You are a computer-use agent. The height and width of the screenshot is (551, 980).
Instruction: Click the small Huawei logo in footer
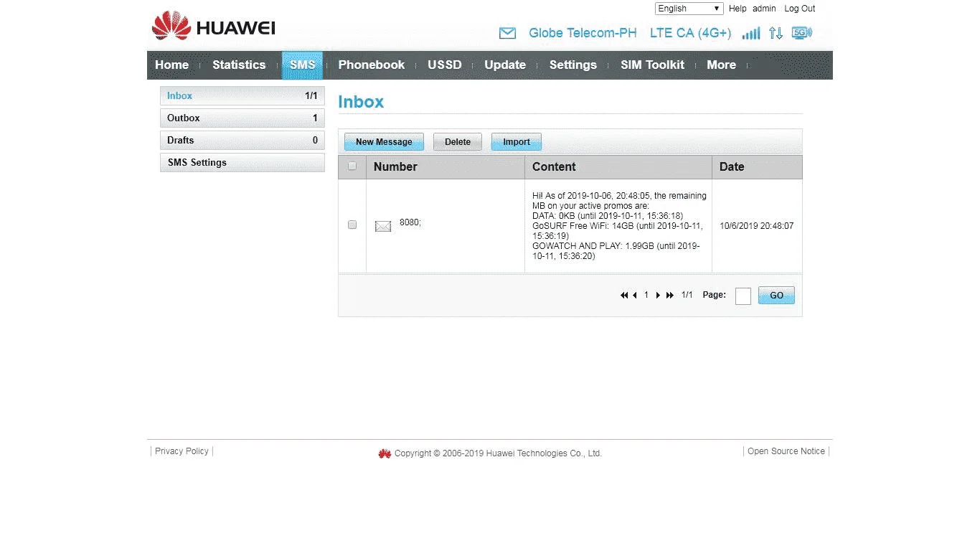[x=385, y=453]
